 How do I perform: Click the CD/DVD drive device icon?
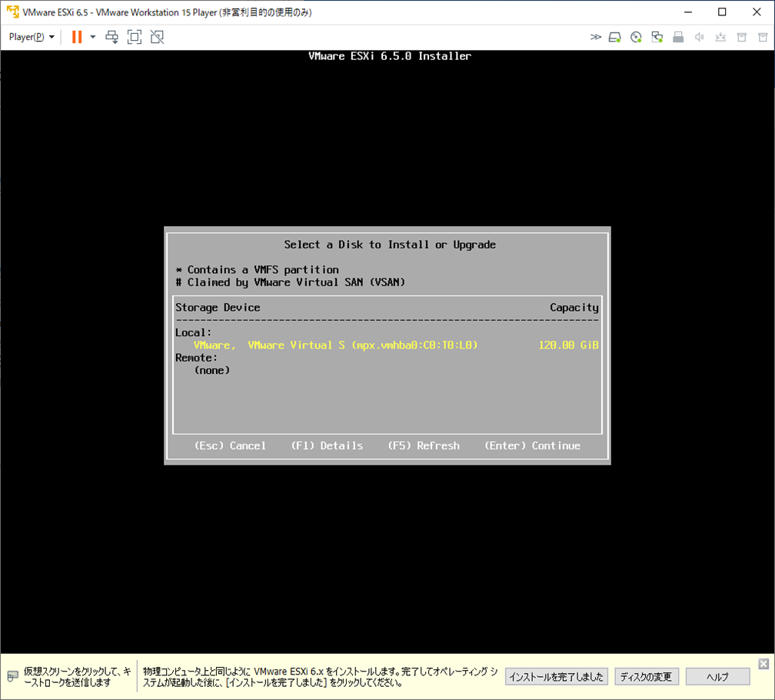[x=636, y=37]
